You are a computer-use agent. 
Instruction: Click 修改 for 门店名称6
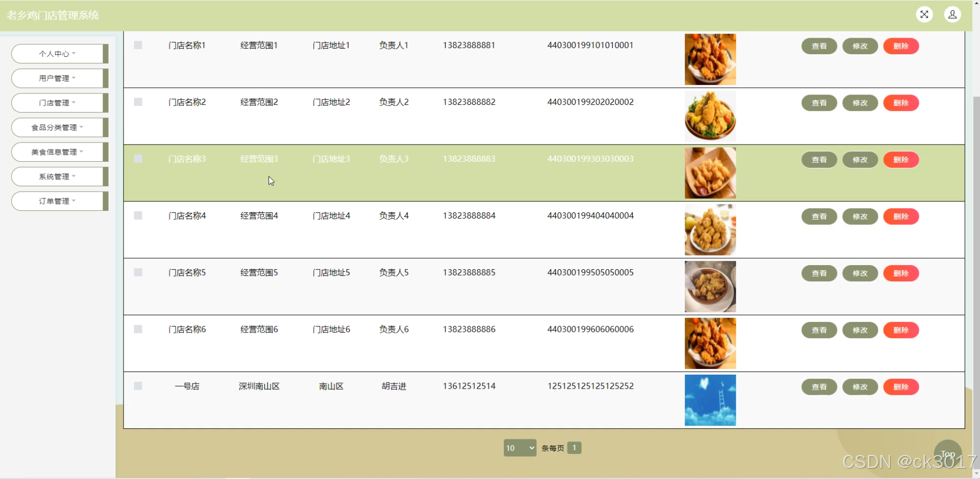point(860,330)
